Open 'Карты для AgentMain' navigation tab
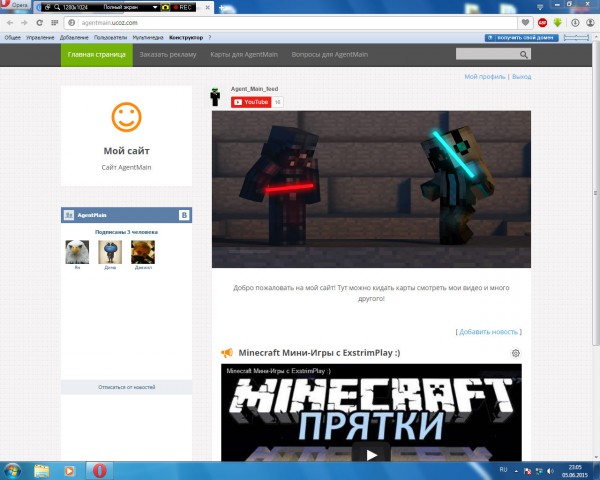600x480 pixels. 244,55
